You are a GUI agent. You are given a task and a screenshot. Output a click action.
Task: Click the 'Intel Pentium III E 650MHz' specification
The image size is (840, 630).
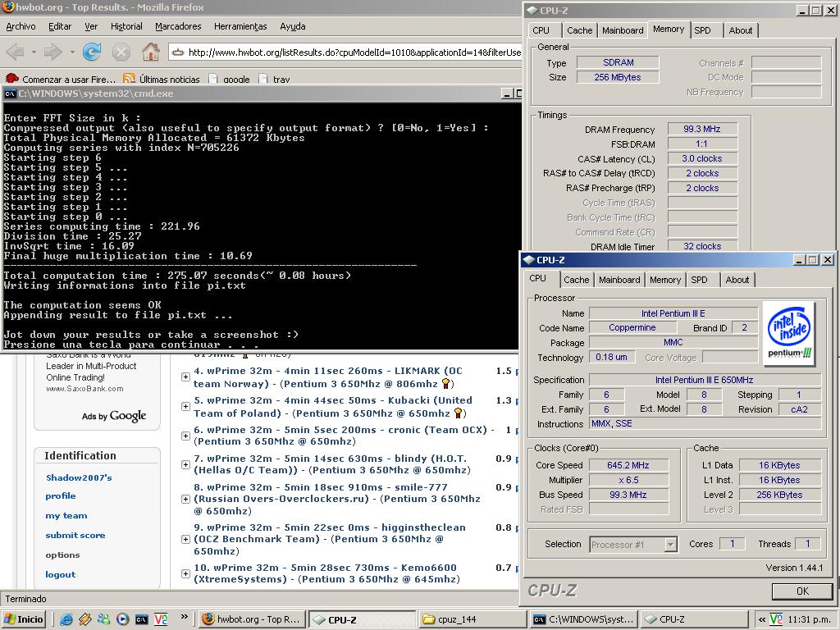pos(705,380)
